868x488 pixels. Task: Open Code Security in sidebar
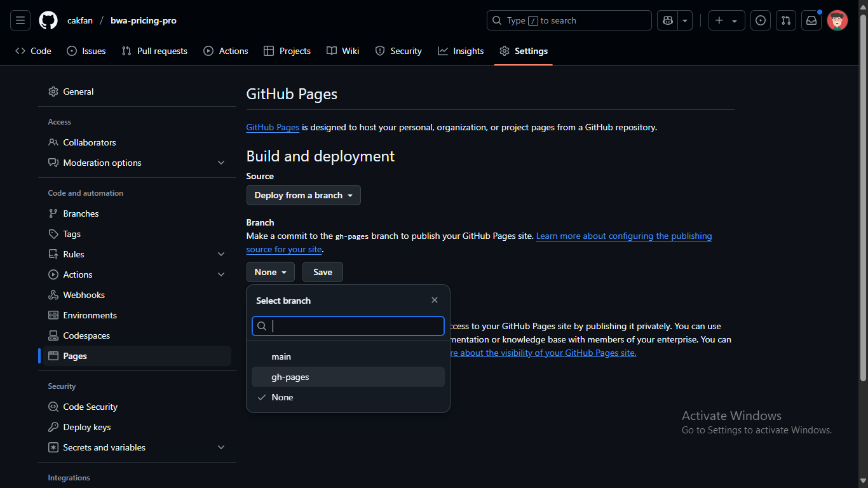tap(137, 407)
